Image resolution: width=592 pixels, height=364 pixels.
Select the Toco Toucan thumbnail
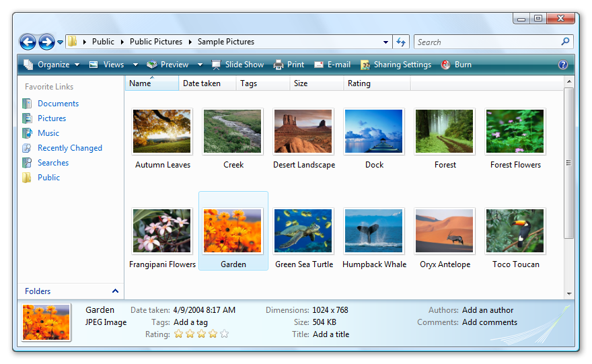point(515,231)
